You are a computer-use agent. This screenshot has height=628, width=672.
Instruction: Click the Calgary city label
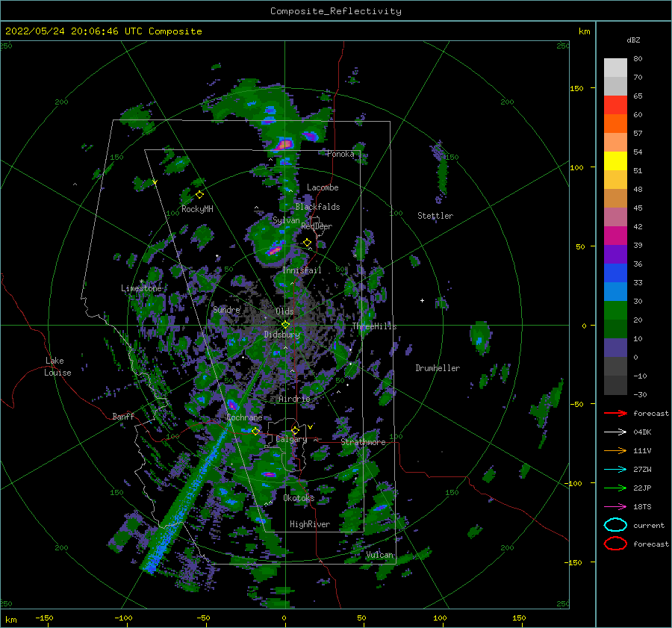pyautogui.click(x=291, y=439)
